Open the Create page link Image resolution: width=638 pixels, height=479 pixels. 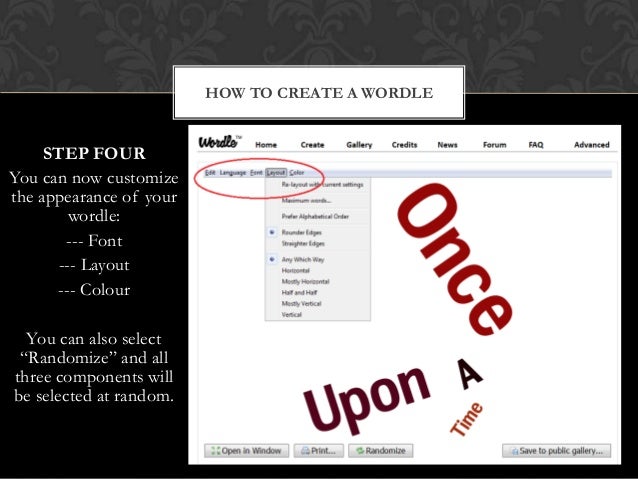tap(312, 144)
